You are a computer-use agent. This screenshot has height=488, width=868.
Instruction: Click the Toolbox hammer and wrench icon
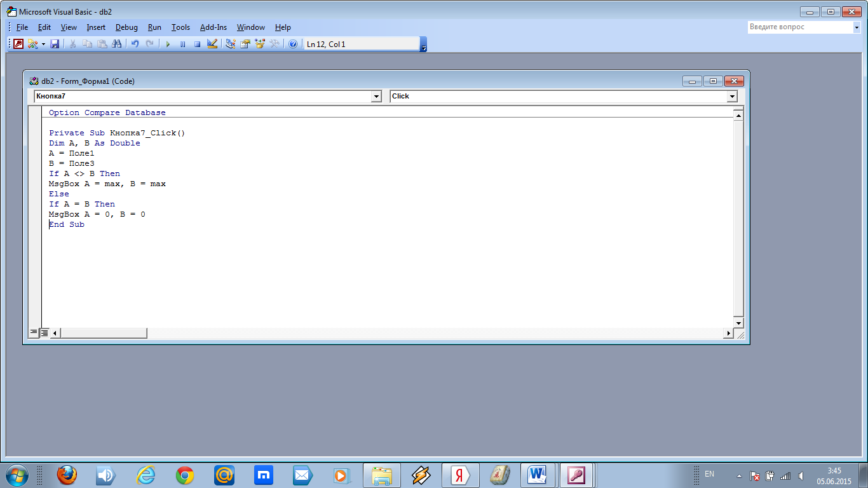pos(275,44)
